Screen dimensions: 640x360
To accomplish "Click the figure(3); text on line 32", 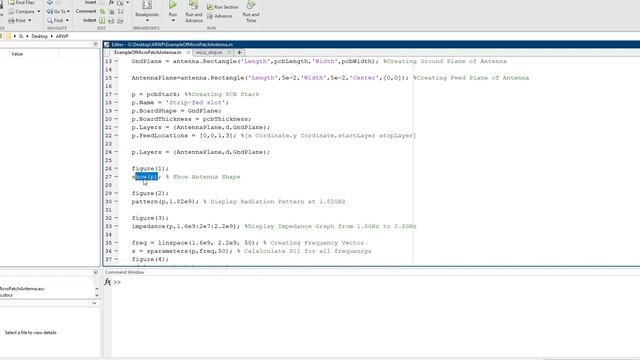I will pos(150,218).
